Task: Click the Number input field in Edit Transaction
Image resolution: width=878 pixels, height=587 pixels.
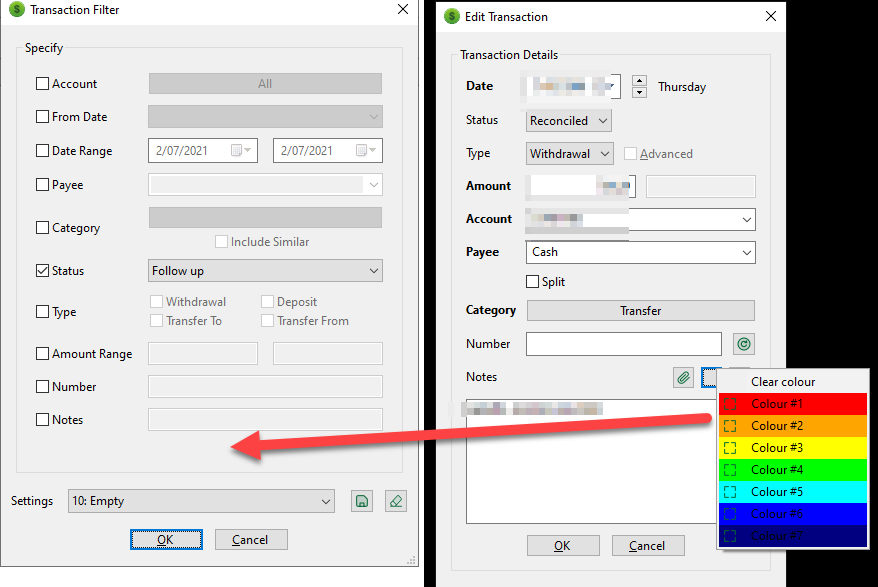Action: click(x=624, y=344)
